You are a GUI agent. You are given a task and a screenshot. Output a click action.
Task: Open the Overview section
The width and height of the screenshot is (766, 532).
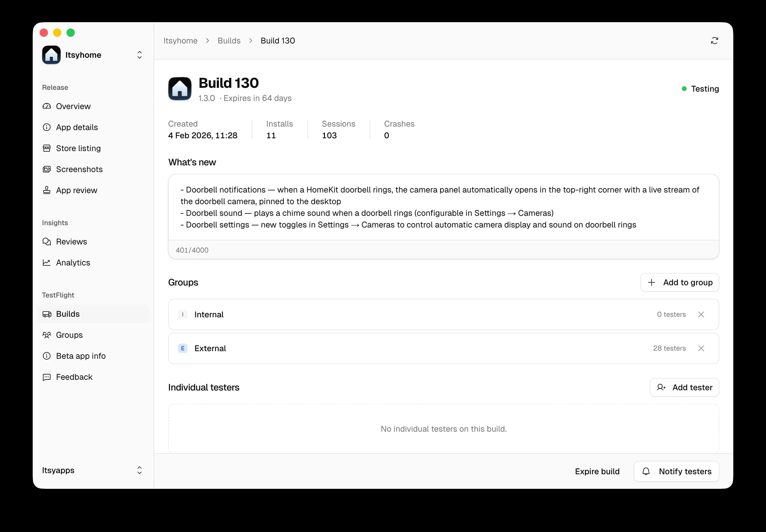coord(73,106)
